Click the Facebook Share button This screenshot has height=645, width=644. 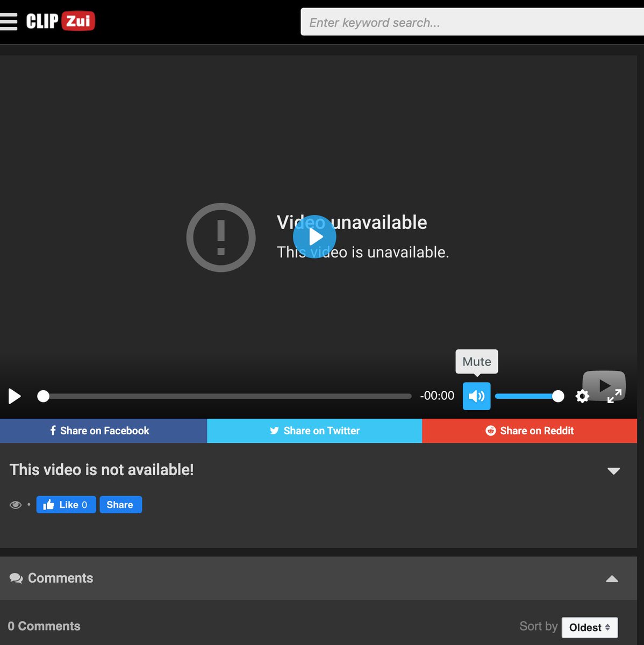click(121, 505)
